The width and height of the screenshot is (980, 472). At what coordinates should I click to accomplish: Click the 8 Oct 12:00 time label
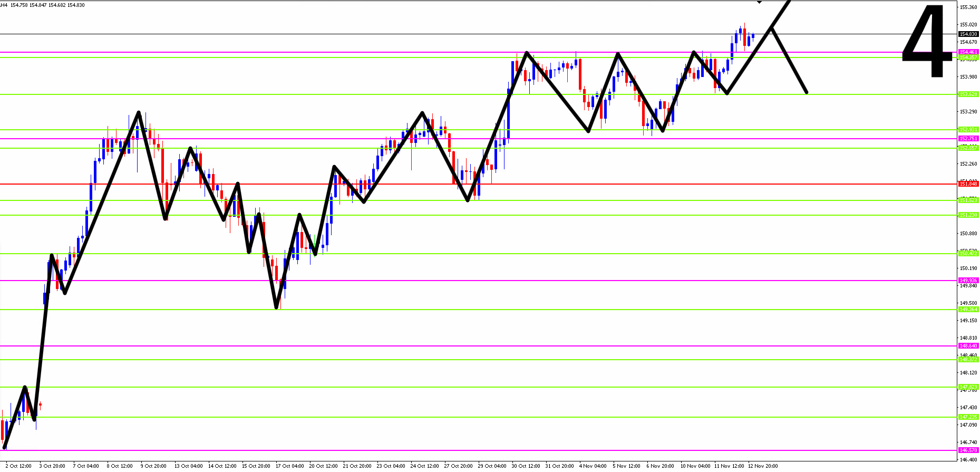[x=120, y=466]
